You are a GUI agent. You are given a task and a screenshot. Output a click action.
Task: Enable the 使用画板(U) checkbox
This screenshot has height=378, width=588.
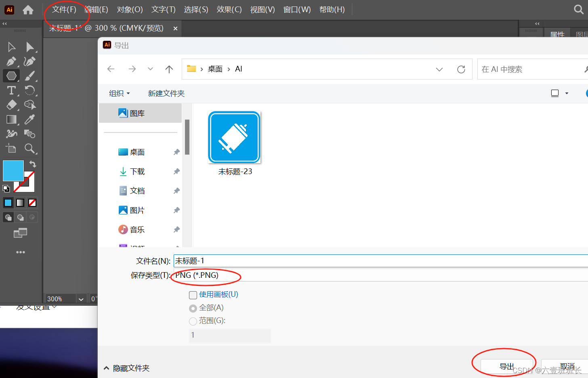[x=193, y=295]
